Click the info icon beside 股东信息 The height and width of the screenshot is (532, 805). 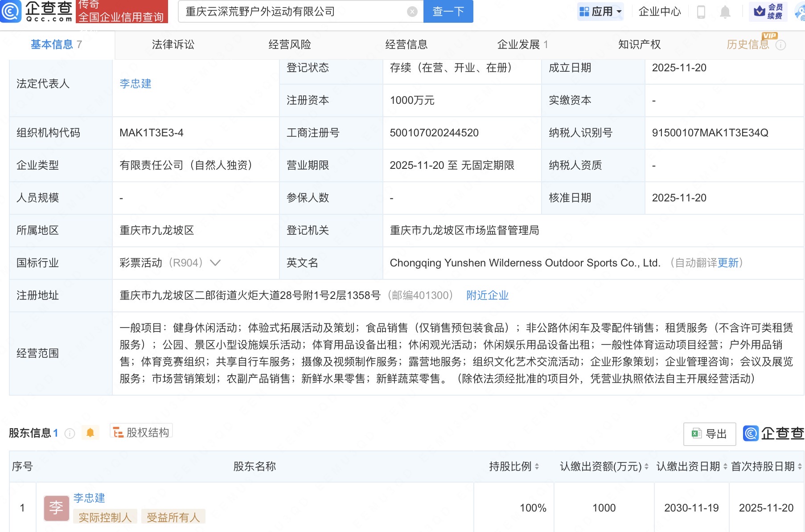point(70,433)
